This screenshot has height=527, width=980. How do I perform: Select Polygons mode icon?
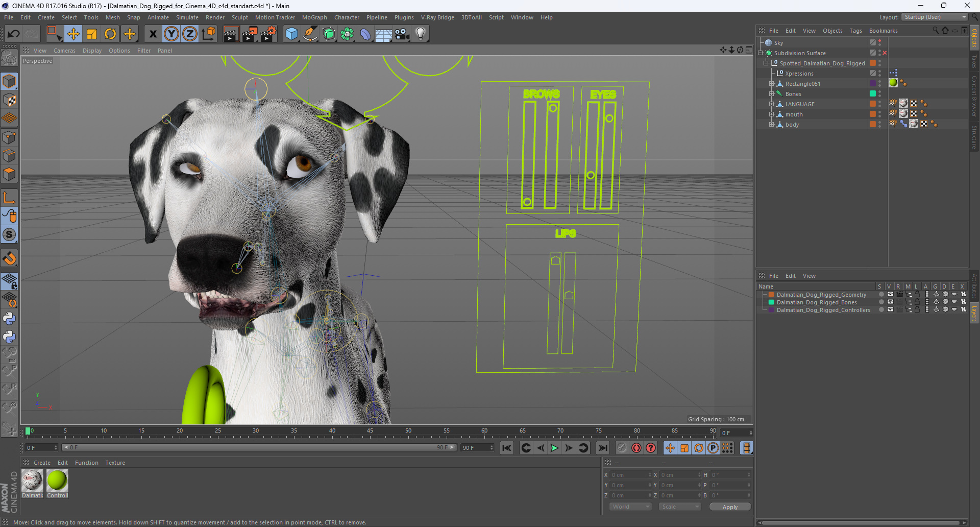pyautogui.click(x=9, y=174)
